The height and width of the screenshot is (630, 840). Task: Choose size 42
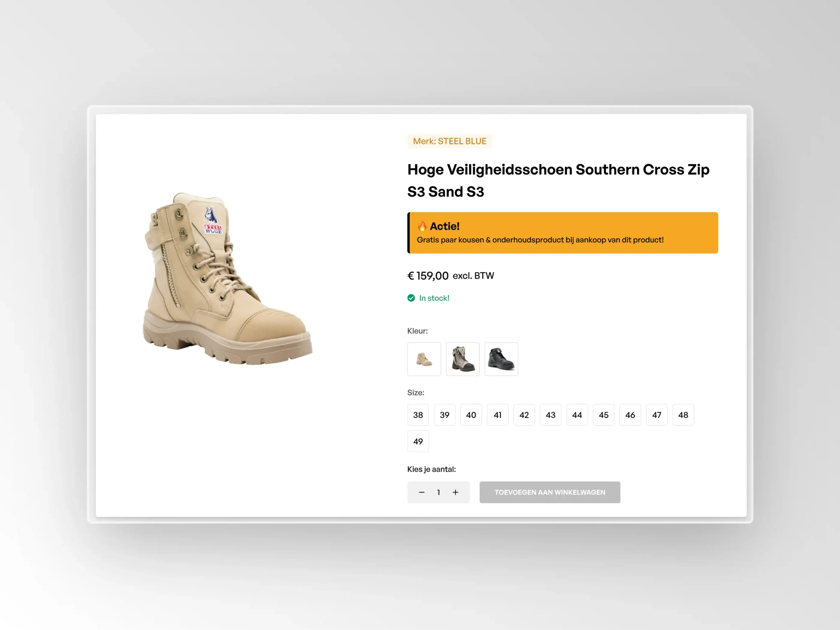[x=524, y=415]
